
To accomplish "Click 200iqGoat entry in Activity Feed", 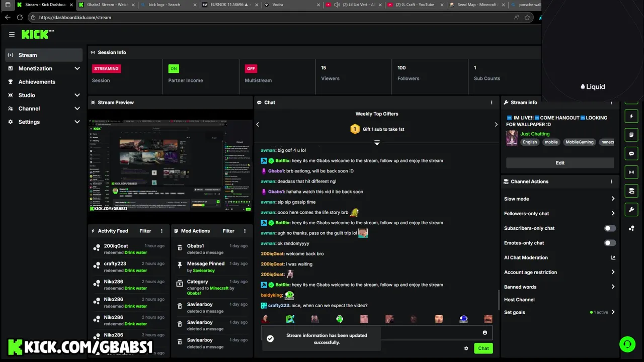I will point(129,249).
